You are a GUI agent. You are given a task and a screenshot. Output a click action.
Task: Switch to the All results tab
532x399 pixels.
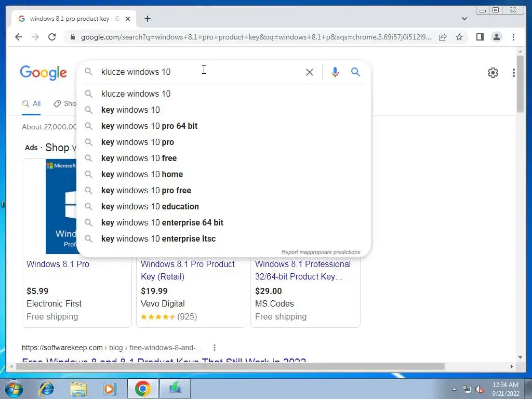tap(31, 104)
